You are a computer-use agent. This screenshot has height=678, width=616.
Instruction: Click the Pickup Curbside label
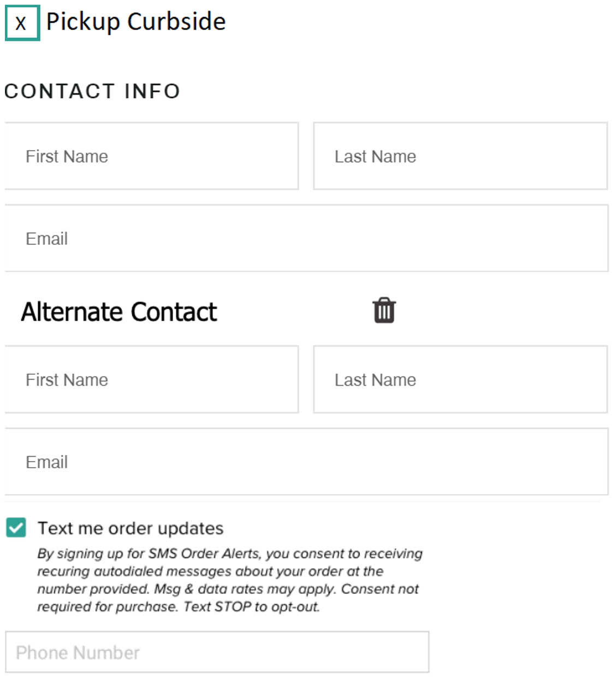pos(135,22)
